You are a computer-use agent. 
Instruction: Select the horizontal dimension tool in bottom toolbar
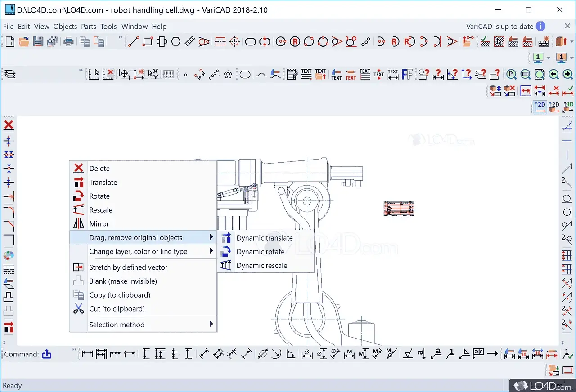click(x=87, y=354)
